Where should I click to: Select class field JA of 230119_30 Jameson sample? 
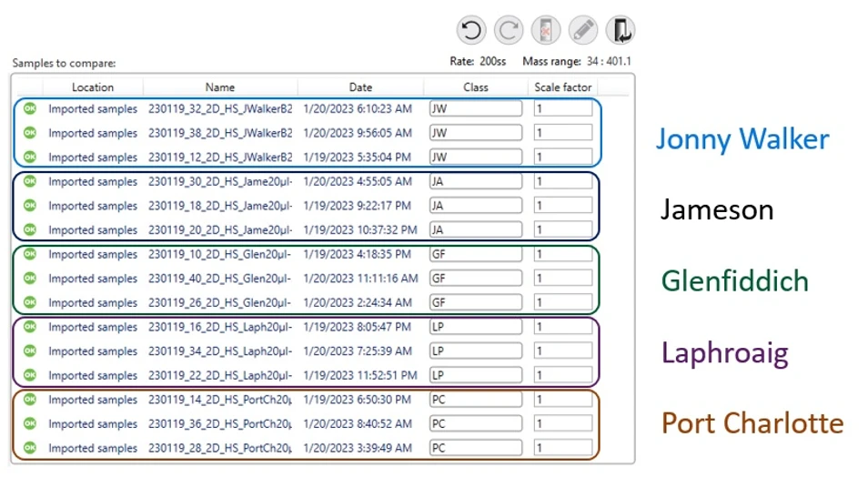click(476, 181)
